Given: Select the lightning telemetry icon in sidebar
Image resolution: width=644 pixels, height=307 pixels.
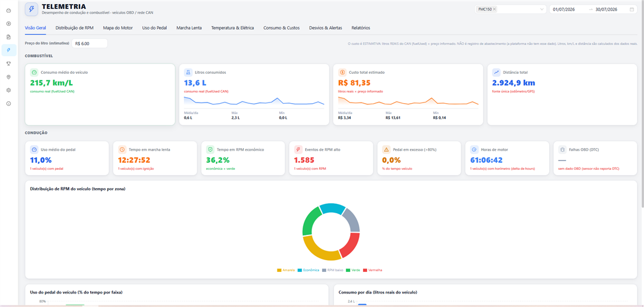Looking at the screenshot, I should [9, 50].
